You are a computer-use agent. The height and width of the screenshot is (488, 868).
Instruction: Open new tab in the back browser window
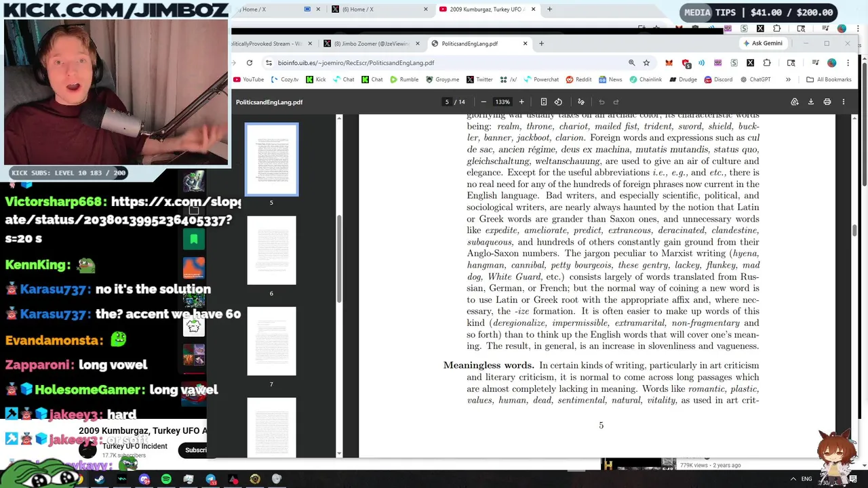(x=549, y=9)
